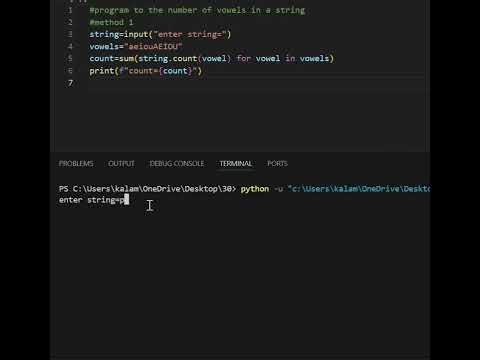Show the PORTS tab
The image size is (480, 360).
277,164
